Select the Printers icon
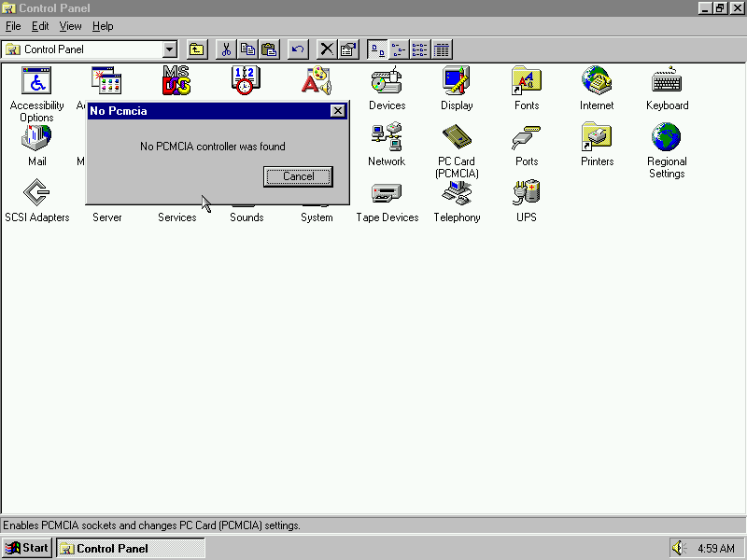The image size is (747, 560). pos(597,138)
